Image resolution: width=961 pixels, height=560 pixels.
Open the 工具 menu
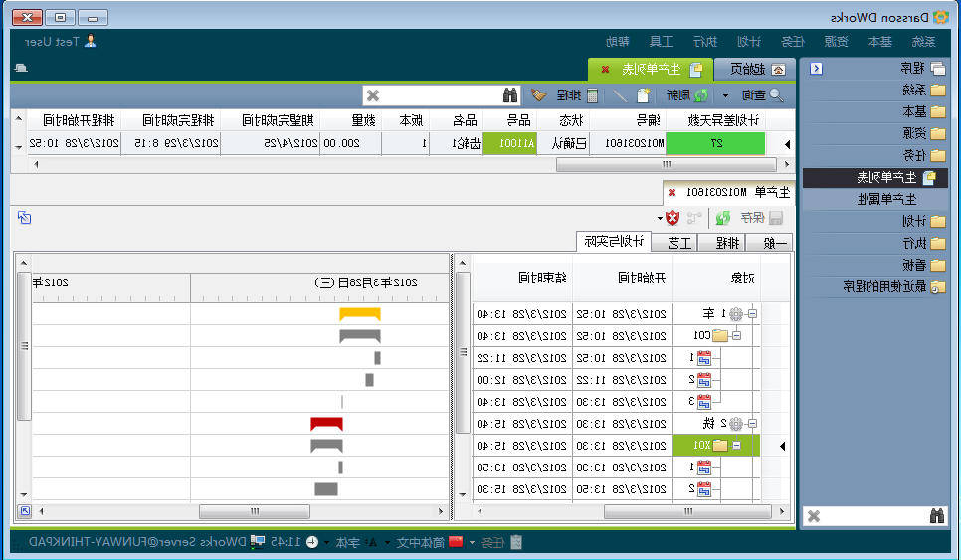pos(662,41)
